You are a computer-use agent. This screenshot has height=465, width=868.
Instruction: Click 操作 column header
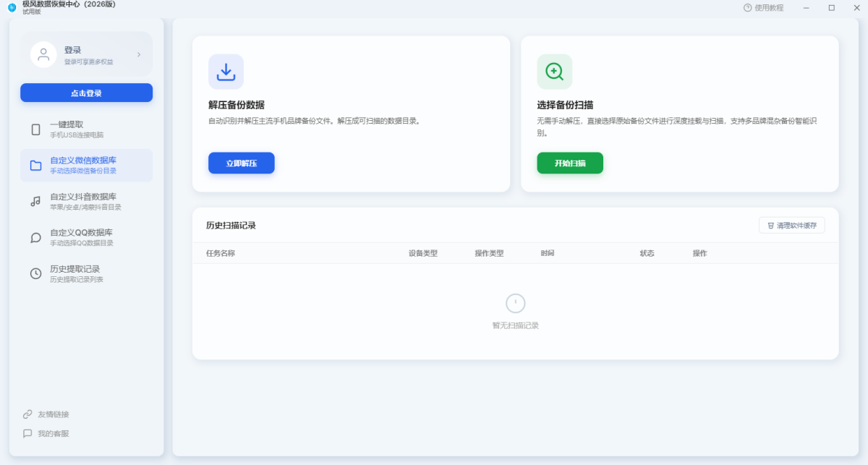pyautogui.click(x=700, y=254)
